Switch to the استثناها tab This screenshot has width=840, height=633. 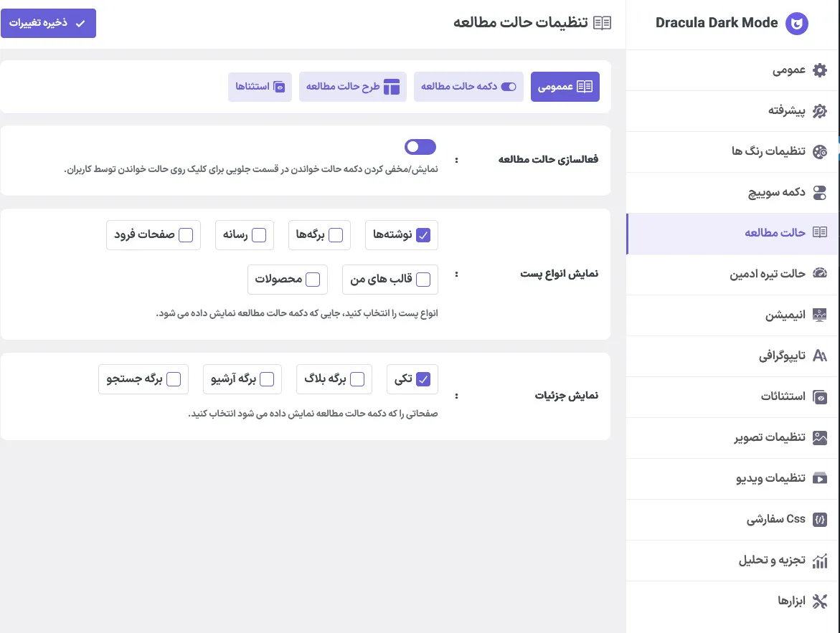click(x=260, y=87)
